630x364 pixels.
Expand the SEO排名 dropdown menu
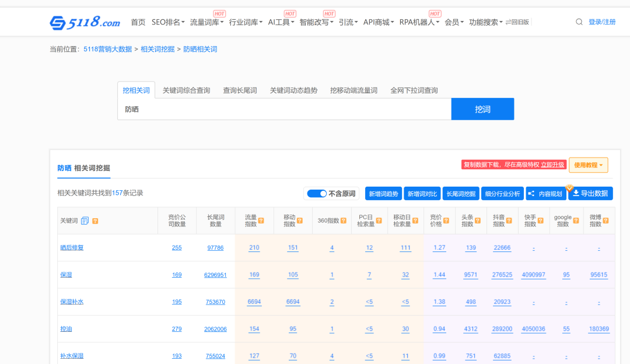168,22
